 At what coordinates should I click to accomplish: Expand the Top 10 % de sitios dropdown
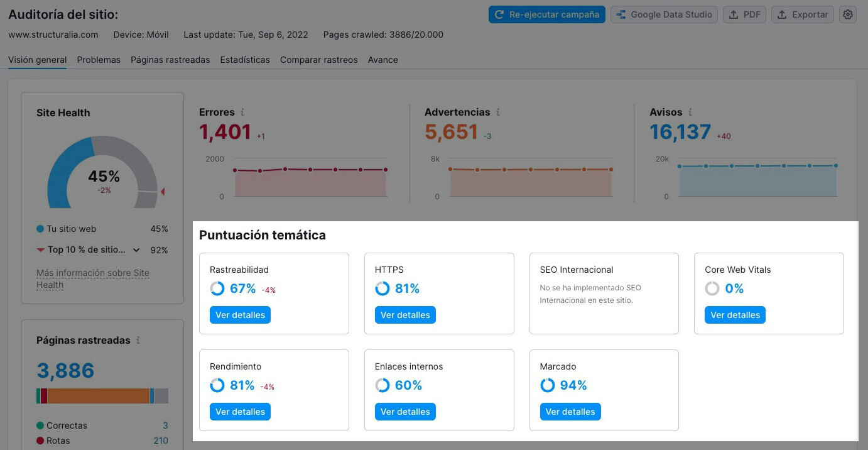(x=136, y=250)
